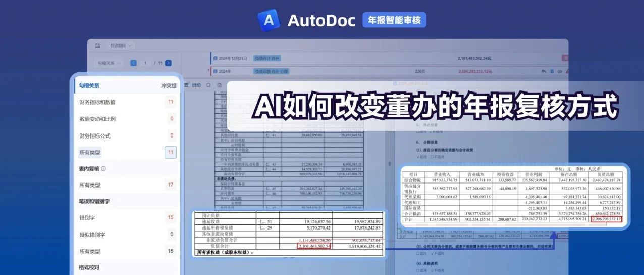
Task: Select 疑似错别字 in sidebar
Action: click(x=92, y=235)
